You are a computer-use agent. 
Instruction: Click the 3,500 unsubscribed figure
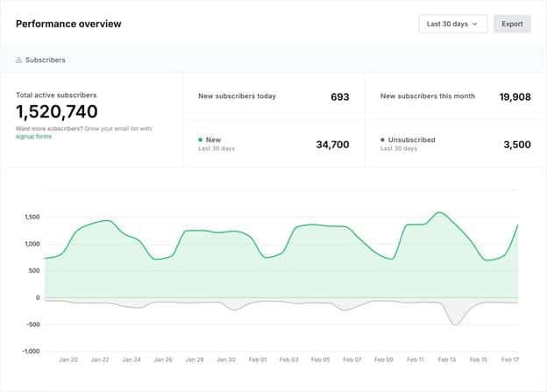(516, 145)
